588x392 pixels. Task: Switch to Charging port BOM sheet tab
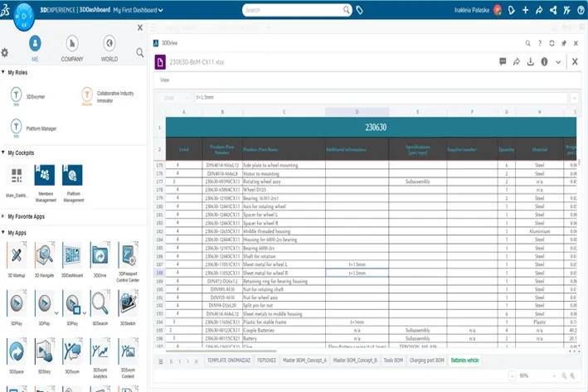point(427,361)
